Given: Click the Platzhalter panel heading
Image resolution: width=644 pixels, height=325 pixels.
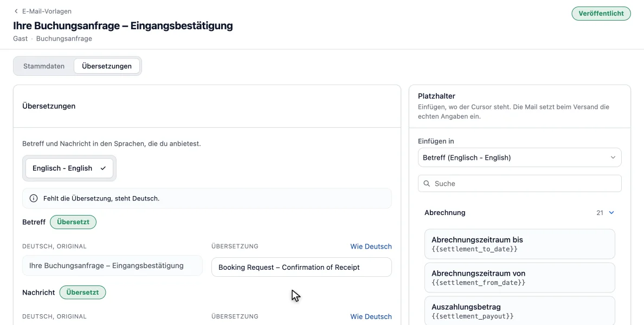Looking at the screenshot, I should coord(436,96).
